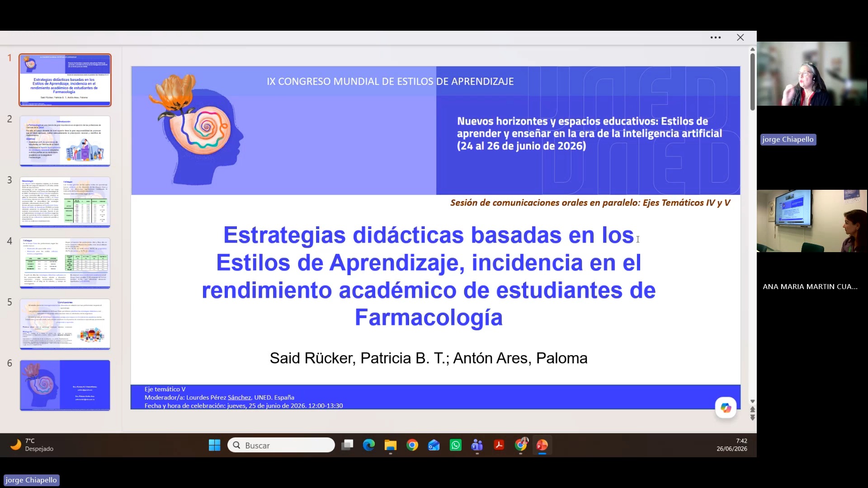Open the three-dots more options menu
Image resolution: width=868 pixels, height=488 pixels.
click(x=715, y=38)
